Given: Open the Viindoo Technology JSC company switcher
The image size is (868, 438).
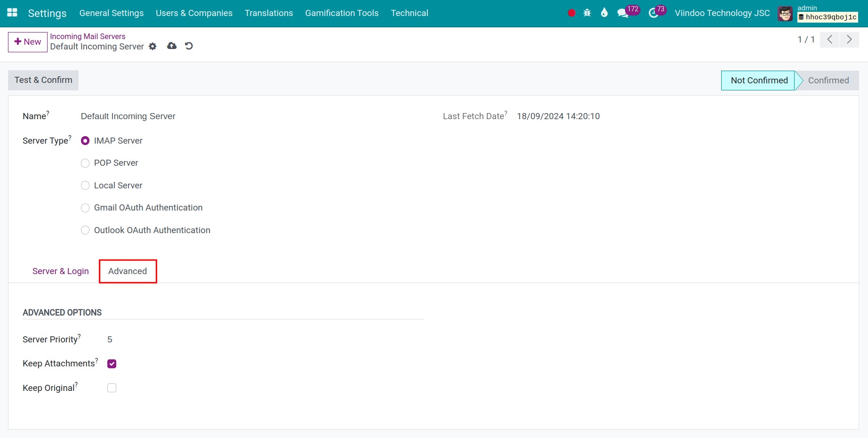Looking at the screenshot, I should coord(722,13).
